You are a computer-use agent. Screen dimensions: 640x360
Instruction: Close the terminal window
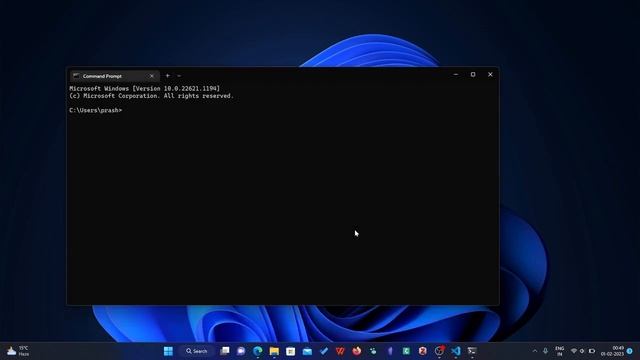[x=490, y=75]
